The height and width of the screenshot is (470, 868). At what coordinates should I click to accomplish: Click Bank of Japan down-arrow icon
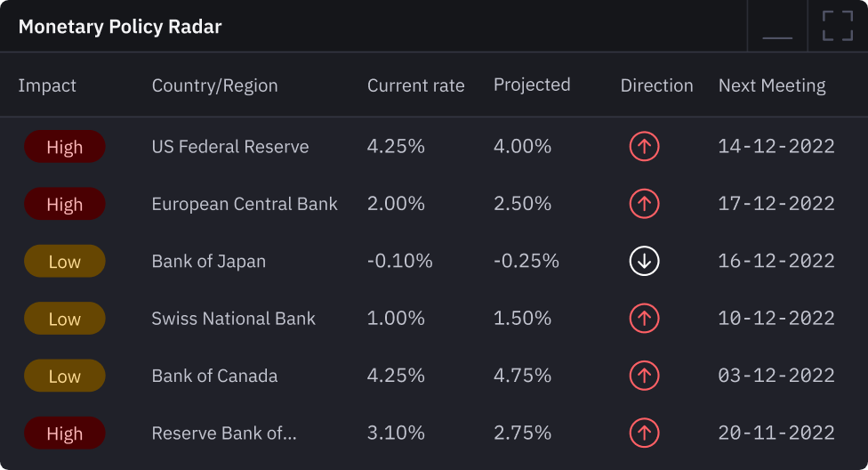click(644, 262)
